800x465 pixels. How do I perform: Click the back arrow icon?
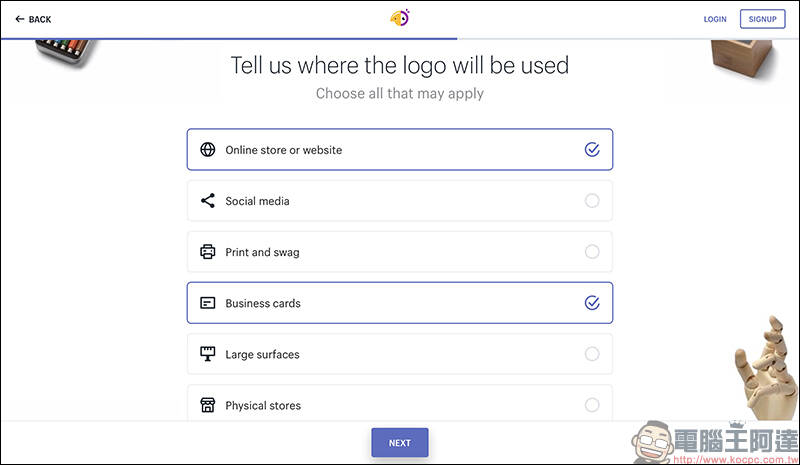click(x=19, y=19)
